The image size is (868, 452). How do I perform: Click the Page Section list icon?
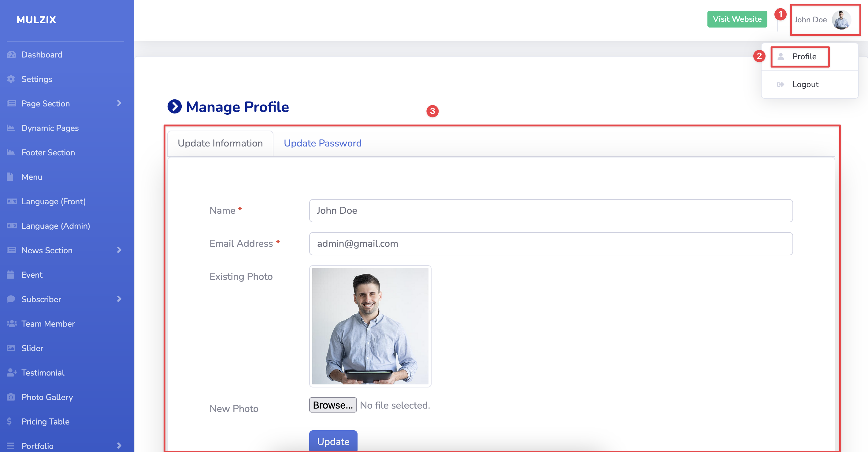[x=11, y=103]
